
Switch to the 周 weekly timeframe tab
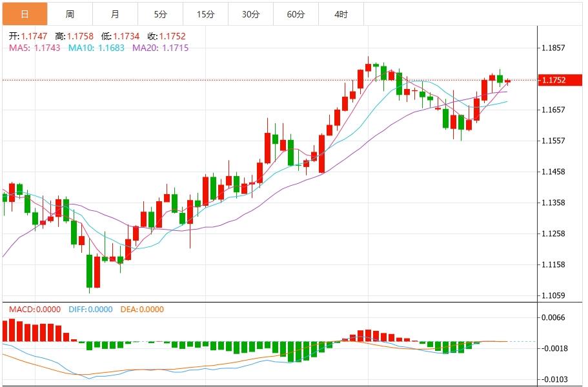tap(68, 12)
